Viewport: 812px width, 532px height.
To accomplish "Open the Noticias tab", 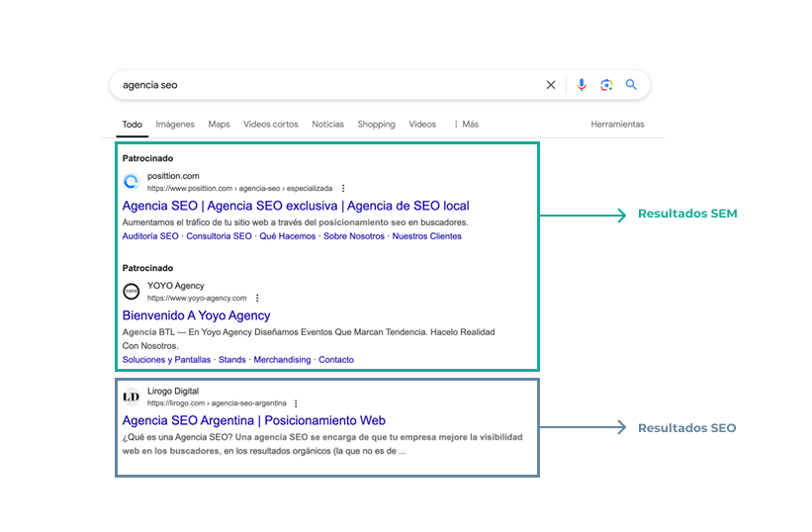I will (x=327, y=125).
